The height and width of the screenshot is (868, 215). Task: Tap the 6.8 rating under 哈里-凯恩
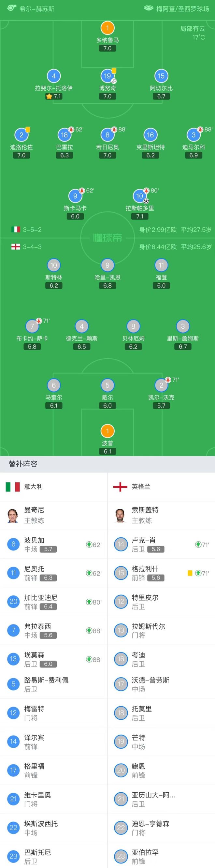click(x=107, y=285)
